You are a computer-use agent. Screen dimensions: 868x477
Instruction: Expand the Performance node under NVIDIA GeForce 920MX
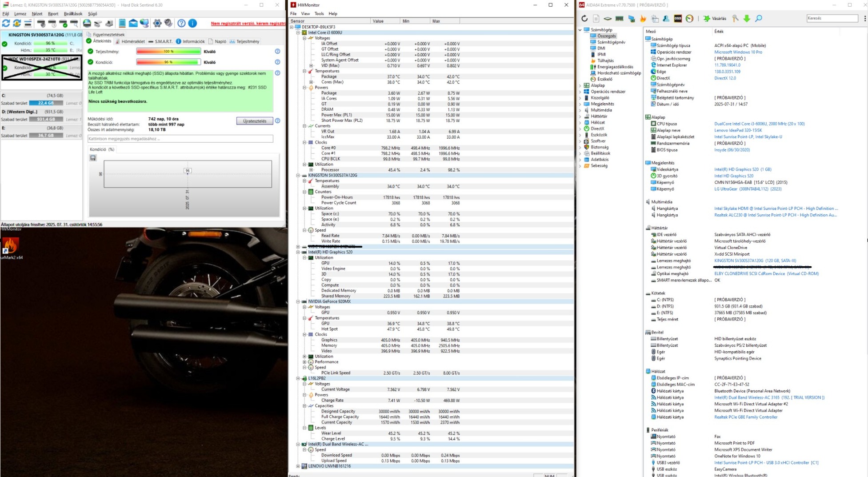(x=304, y=362)
